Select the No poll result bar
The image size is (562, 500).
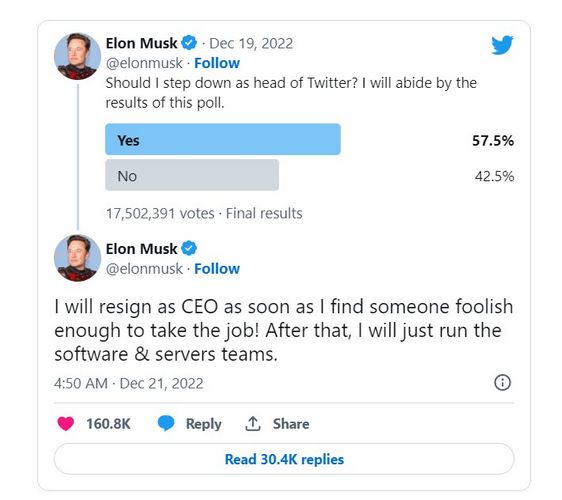tap(192, 175)
